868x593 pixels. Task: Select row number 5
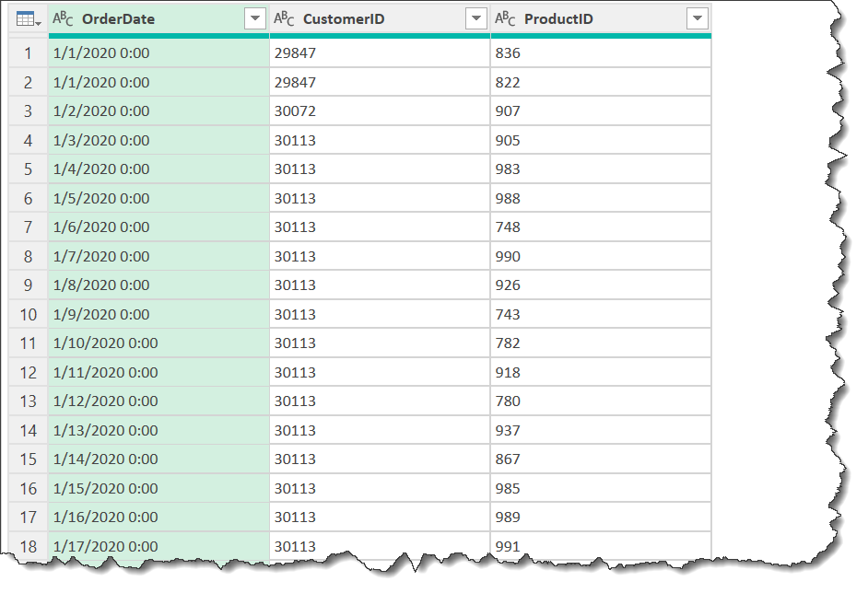point(29,169)
